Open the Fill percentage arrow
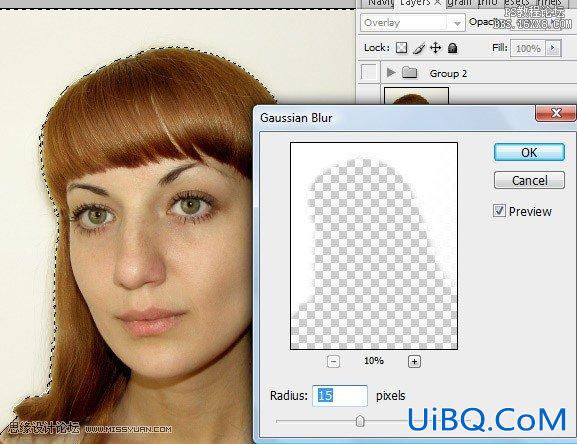This screenshot has height=444, width=577. (x=553, y=48)
